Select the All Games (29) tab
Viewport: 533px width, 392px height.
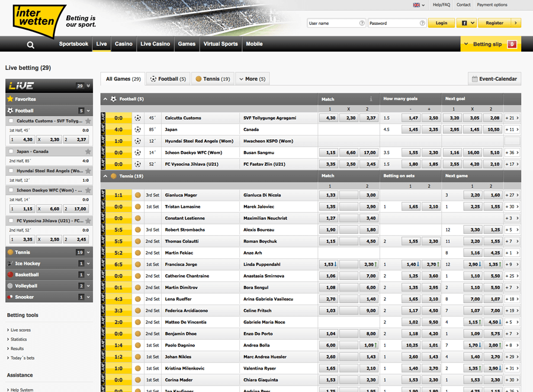tap(123, 79)
